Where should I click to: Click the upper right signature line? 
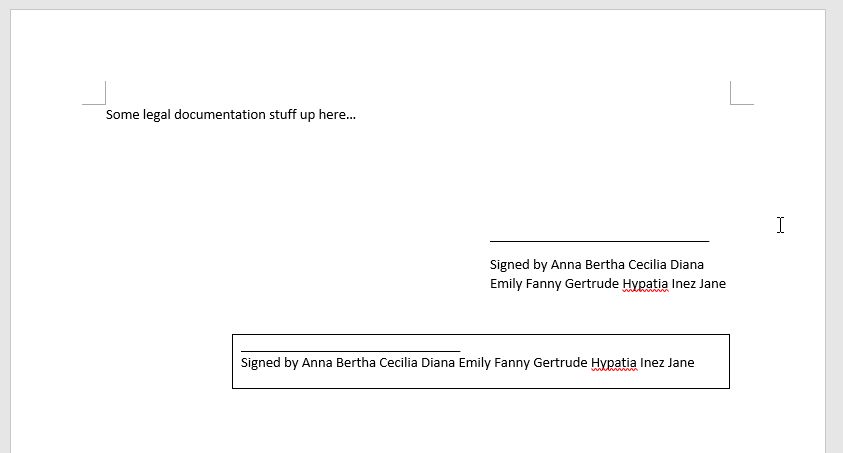599,241
